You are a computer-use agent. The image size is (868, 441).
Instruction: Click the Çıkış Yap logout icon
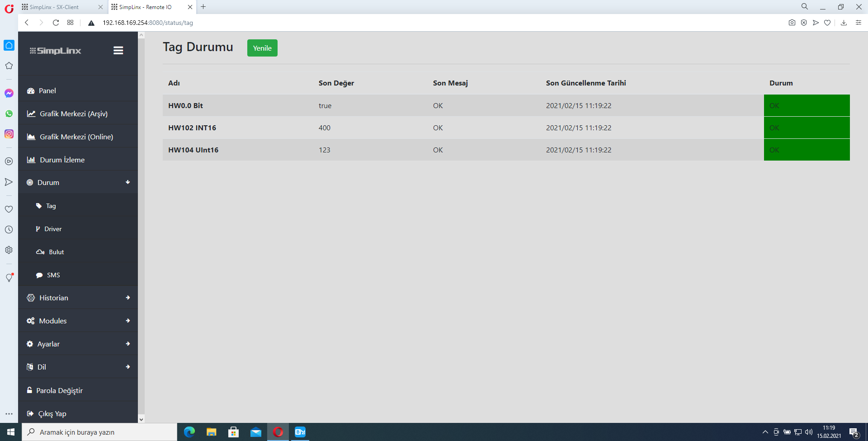point(30,413)
